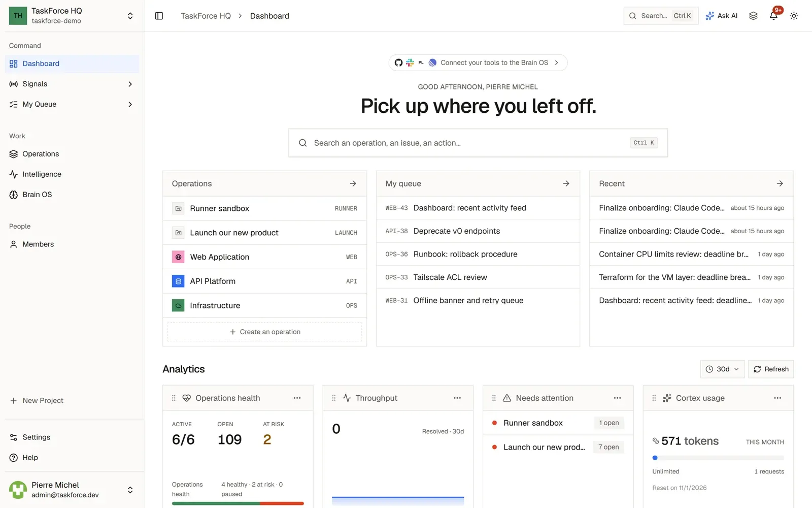812x508 pixels.
Task: Open Help in the sidebar
Action: pos(72,458)
